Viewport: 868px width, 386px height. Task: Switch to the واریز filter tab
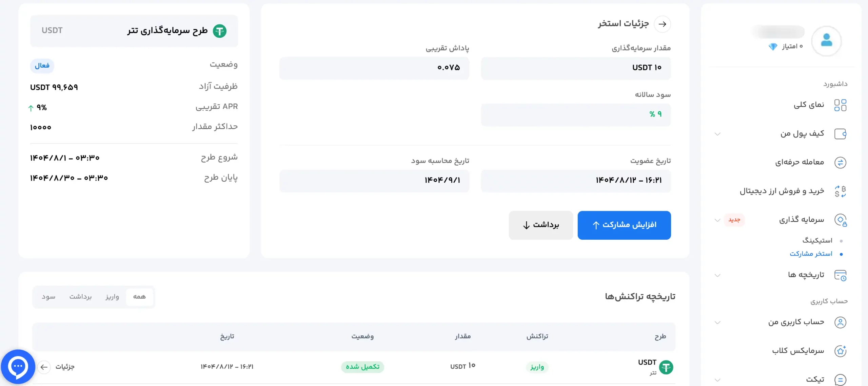click(112, 297)
